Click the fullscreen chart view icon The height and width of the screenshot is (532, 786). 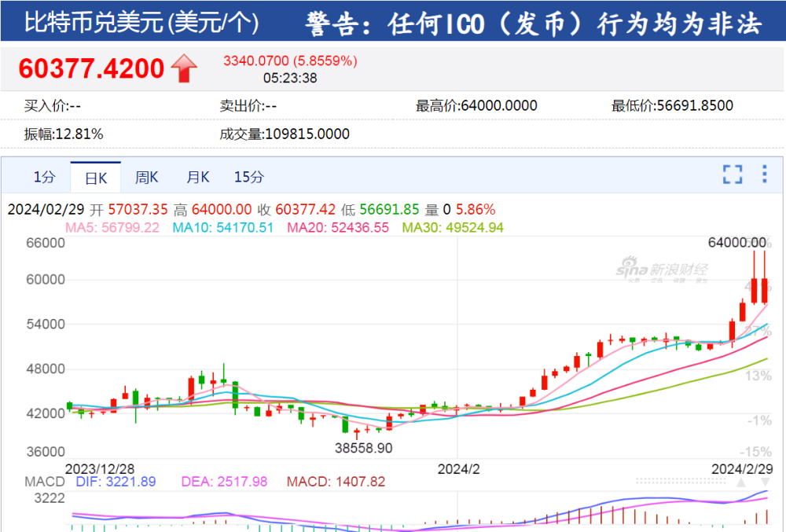(733, 176)
